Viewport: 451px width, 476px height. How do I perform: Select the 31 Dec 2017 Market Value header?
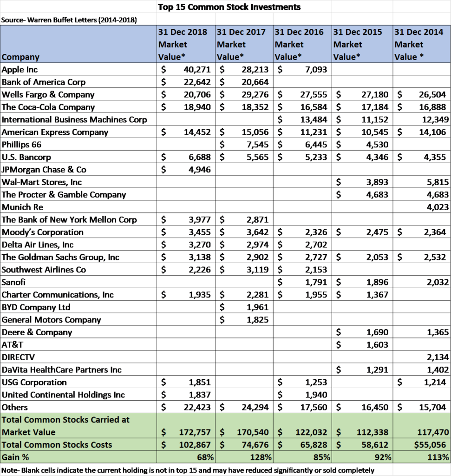coord(243,44)
